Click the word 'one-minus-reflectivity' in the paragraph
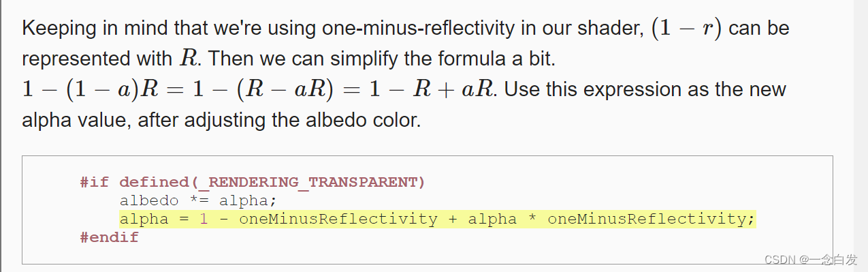Viewport: 868px width, 272px height. 400,29
